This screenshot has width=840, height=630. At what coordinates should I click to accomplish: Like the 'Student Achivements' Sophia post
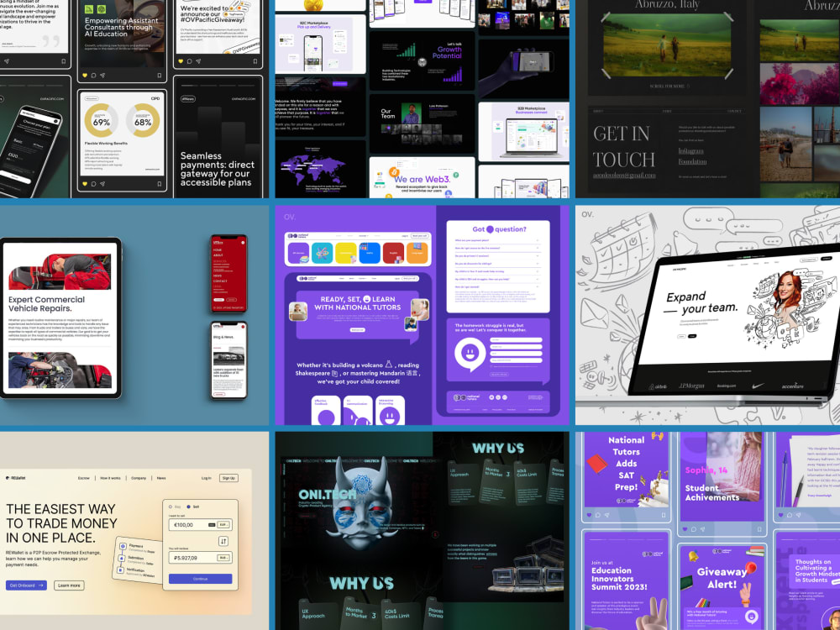(x=685, y=529)
